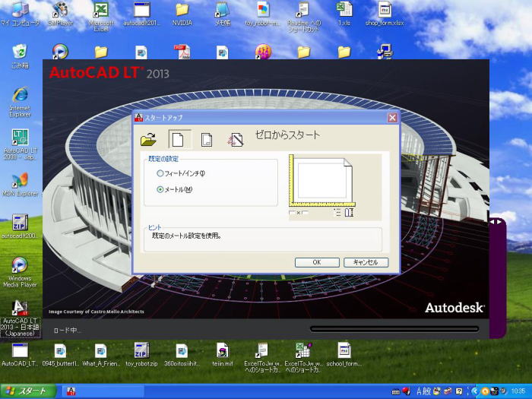Select the SMPlayer desktop shortcut

tap(60, 14)
